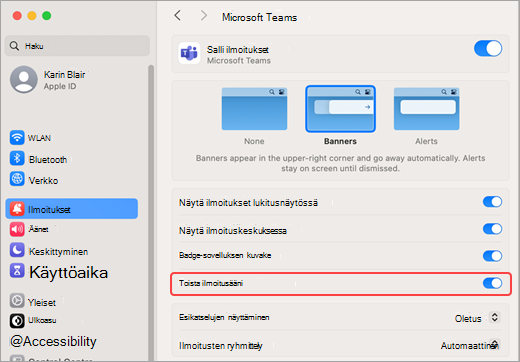
Task: Click the Käyttöaika hourglass icon
Action: pyautogui.click(x=17, y=271)
